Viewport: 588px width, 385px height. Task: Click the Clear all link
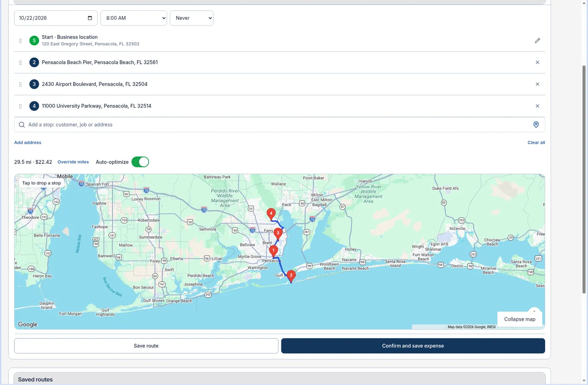(x=536, y=142)
